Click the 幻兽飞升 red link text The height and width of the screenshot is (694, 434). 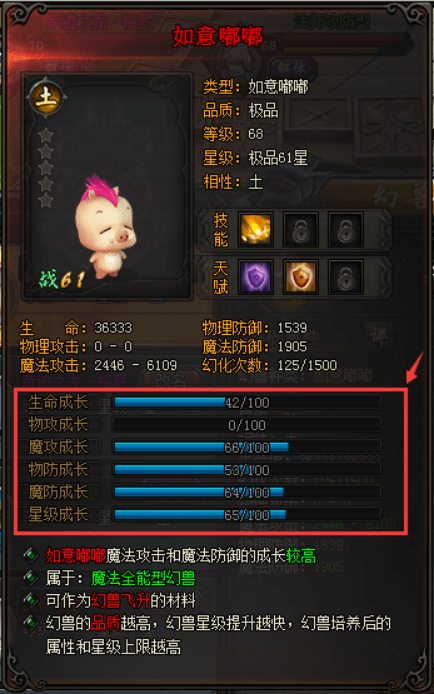tap(120, 601)
